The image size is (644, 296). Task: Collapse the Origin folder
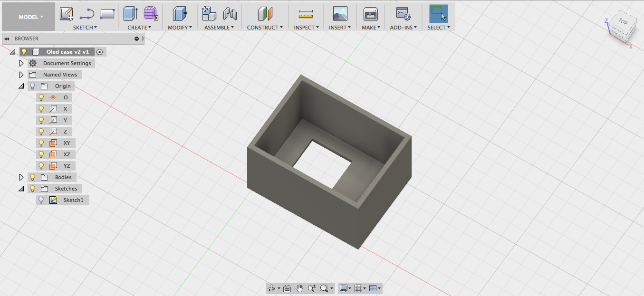21,86
